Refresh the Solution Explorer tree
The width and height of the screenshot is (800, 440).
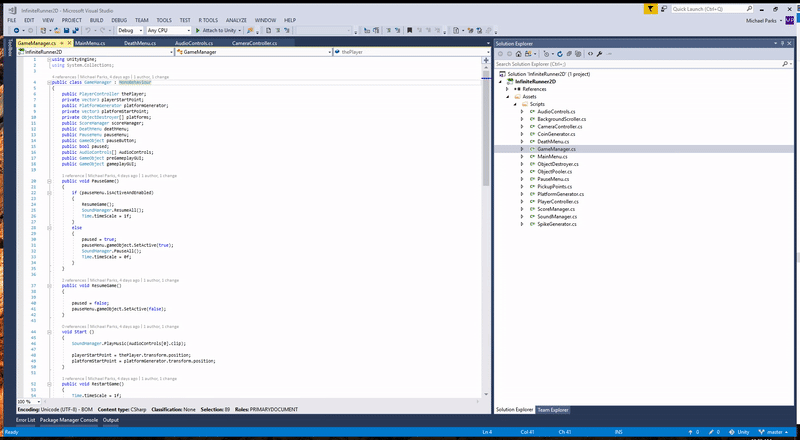559,53
